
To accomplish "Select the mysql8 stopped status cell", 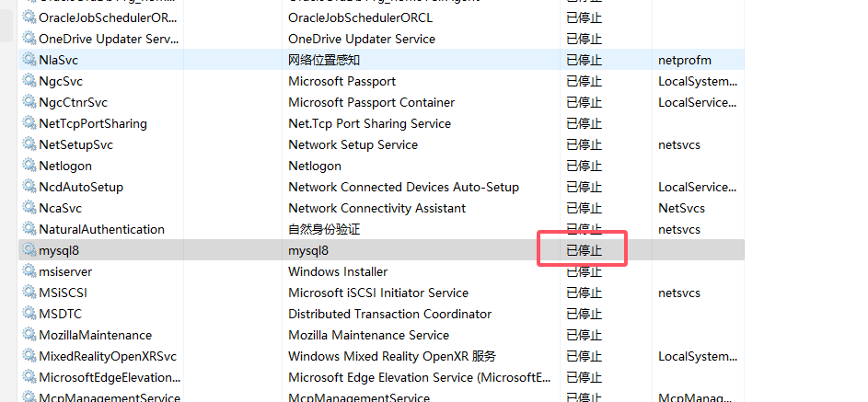I will click(x=584, y=250).
